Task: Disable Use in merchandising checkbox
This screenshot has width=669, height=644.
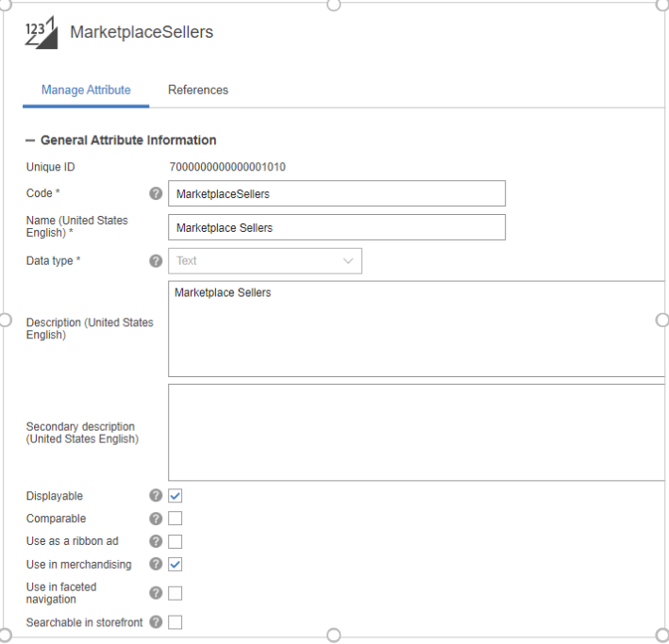Action: 176,565
